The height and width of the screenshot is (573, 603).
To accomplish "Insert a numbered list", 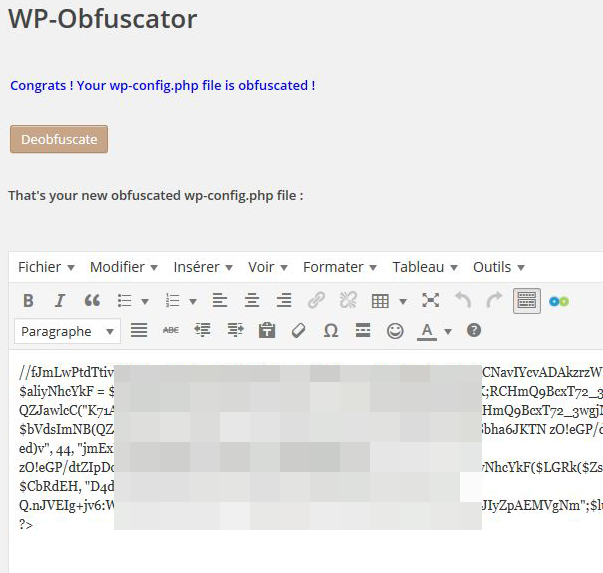I will pos(172,300).
